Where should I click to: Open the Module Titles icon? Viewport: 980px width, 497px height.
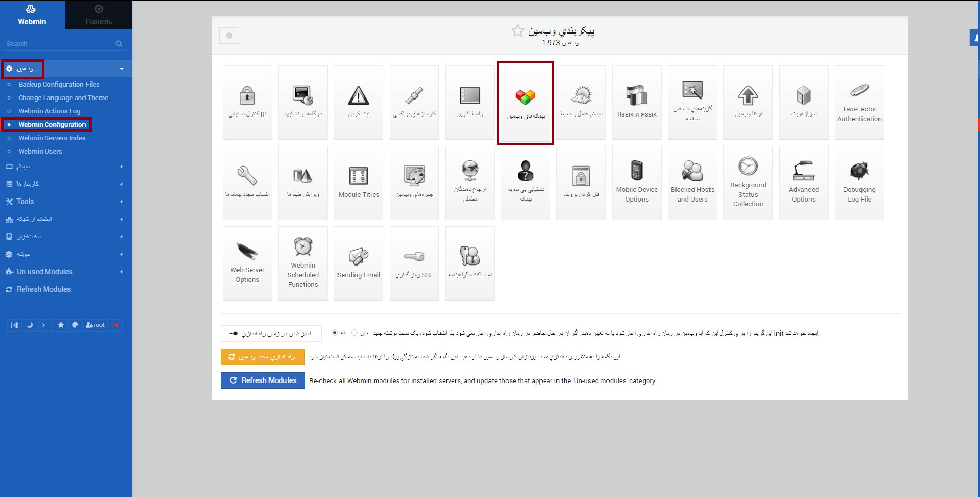click(x=359, y=183)
